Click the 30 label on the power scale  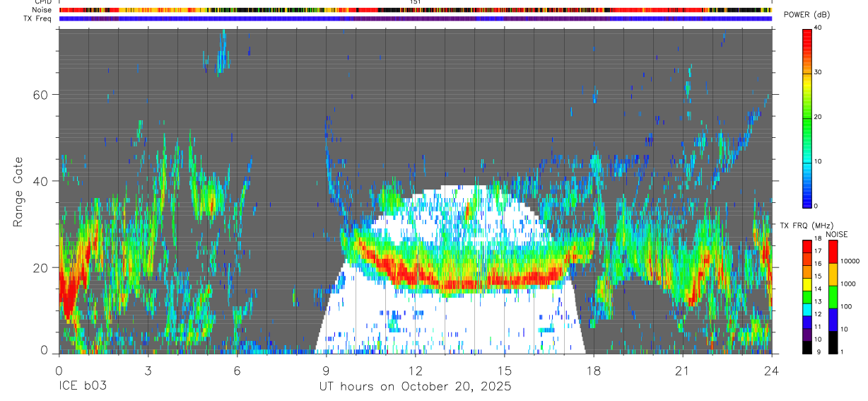[x=817, y=72]
